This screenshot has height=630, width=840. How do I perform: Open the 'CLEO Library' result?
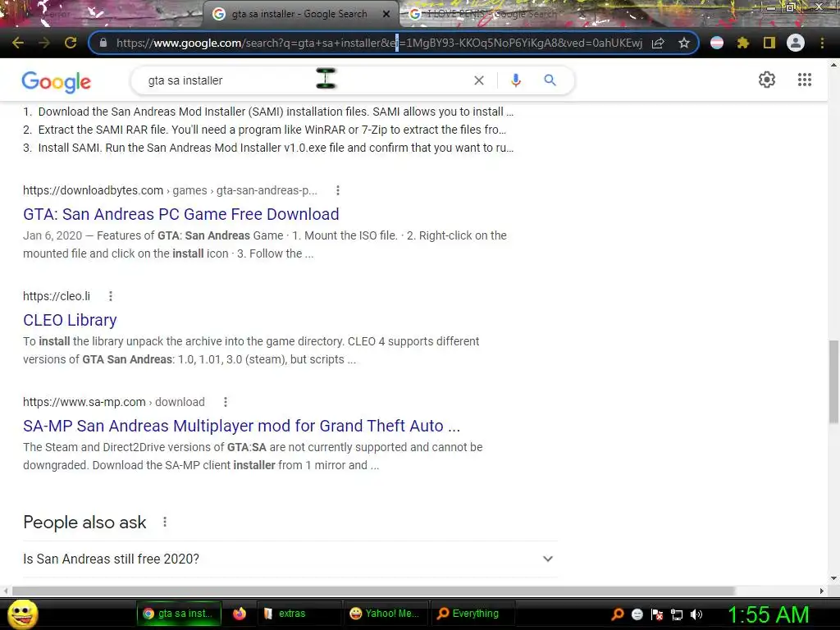(x=70, y=320)
